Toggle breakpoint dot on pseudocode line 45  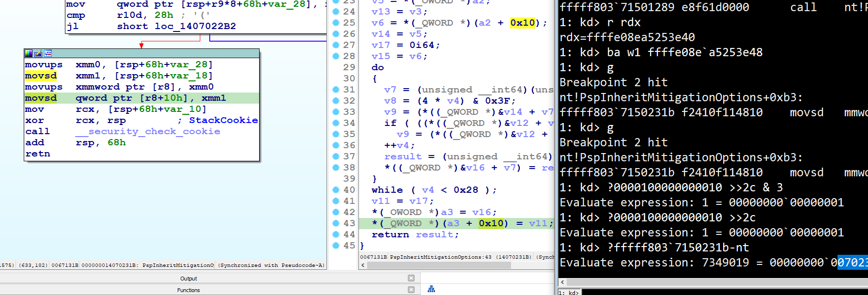pyautogui.click(x=336, y=245)
